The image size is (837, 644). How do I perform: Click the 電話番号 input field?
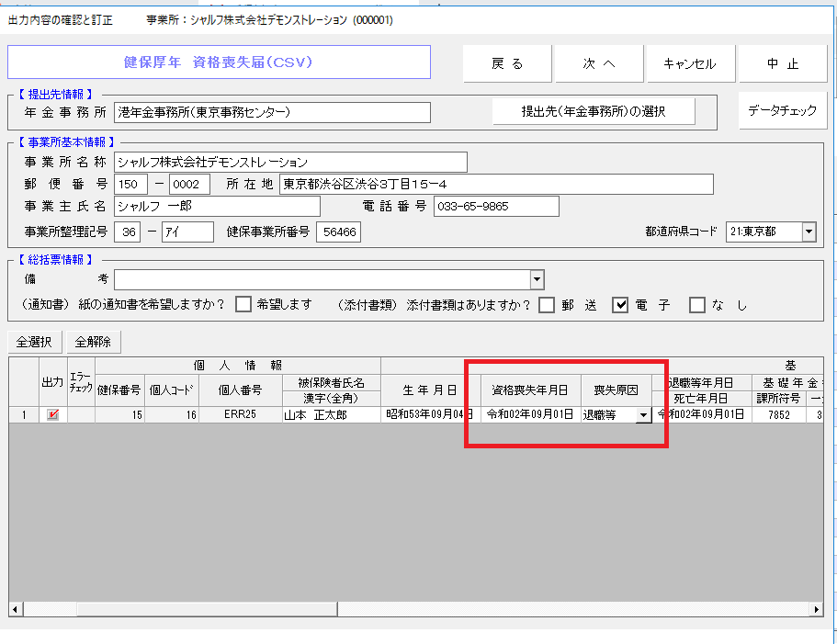pyautogui.click(x=496, y=207)
